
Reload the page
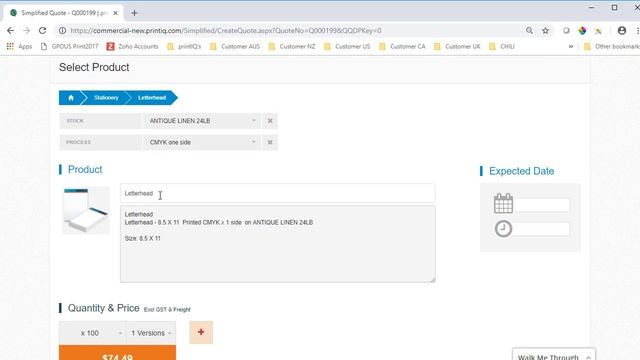[x=42, y=31]
